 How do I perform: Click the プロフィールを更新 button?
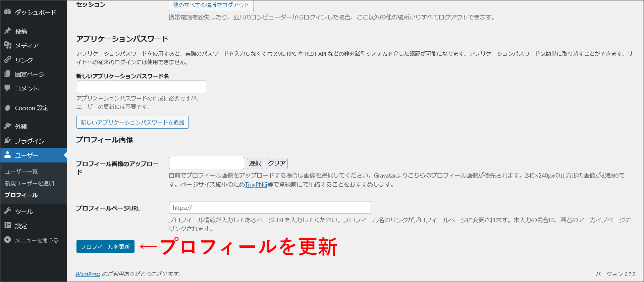tap(105, 246)
